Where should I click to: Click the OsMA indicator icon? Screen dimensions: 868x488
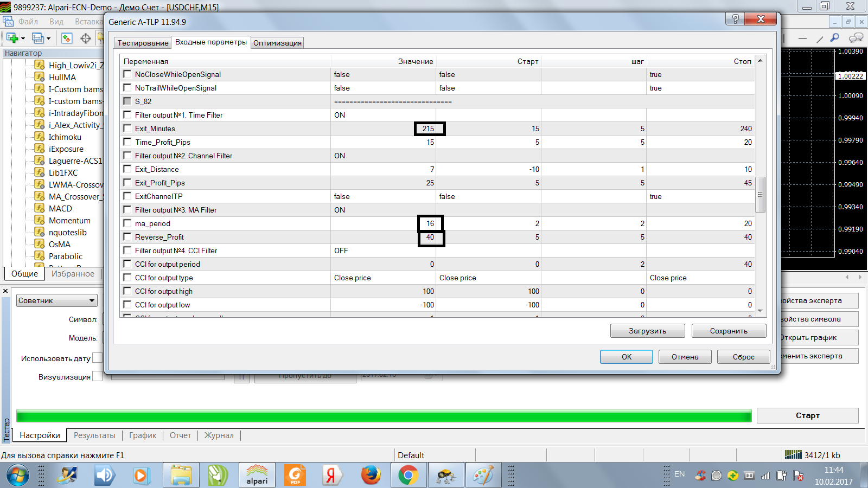click(40, 244)
